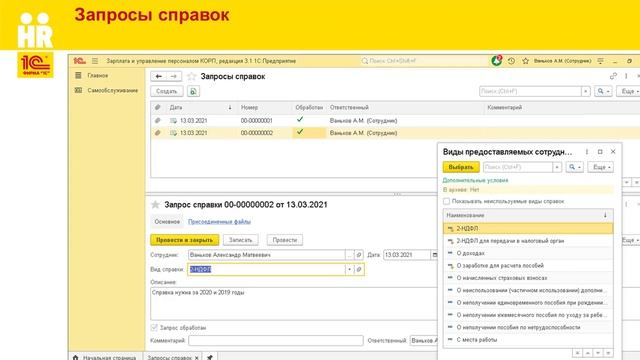Sort by the Дата column header
The height and width of the screenshot is (360, 640).
tap(176, 107)
